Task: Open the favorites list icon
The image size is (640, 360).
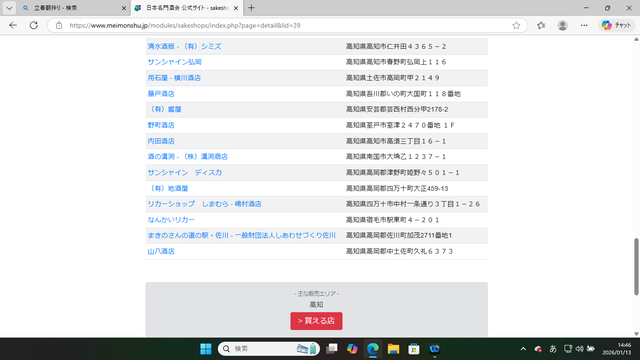Action: [541, 25]
